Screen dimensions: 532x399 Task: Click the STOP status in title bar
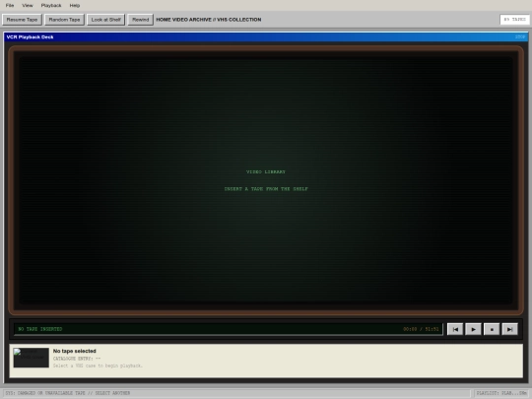point(520,37)
